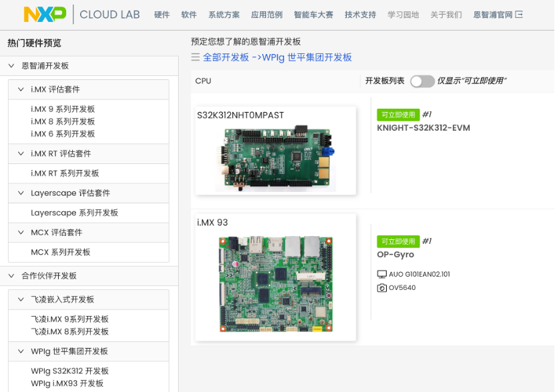This screenshot has width=555, height=392.
Task: Collapse the 恩智浦开发板 section
Action: coord(11,66)
